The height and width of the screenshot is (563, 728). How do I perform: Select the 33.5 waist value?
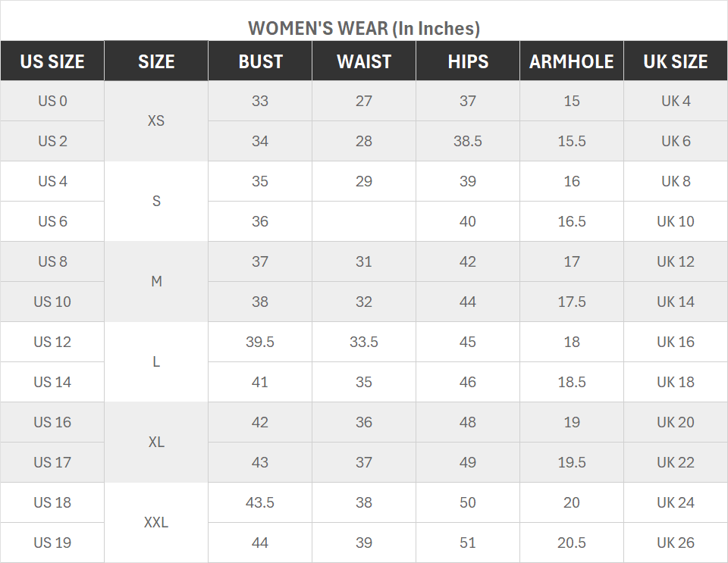point(364,342)
